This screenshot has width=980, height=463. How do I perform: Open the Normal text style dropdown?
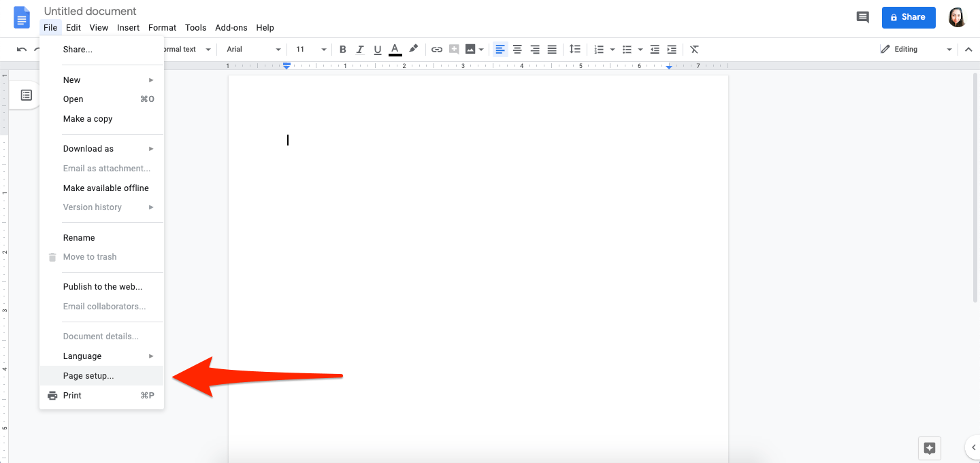coord(187,50)
